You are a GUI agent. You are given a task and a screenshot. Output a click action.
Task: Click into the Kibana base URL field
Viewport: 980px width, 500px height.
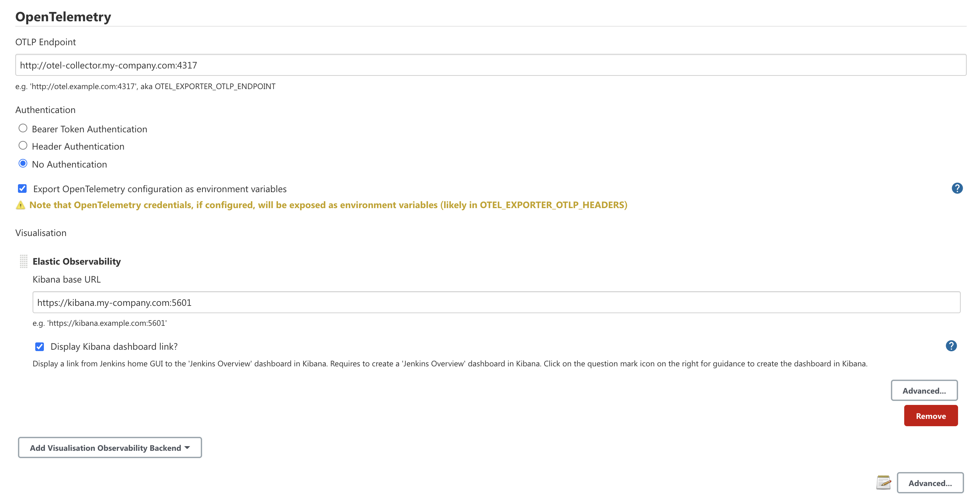click(496, 303)
